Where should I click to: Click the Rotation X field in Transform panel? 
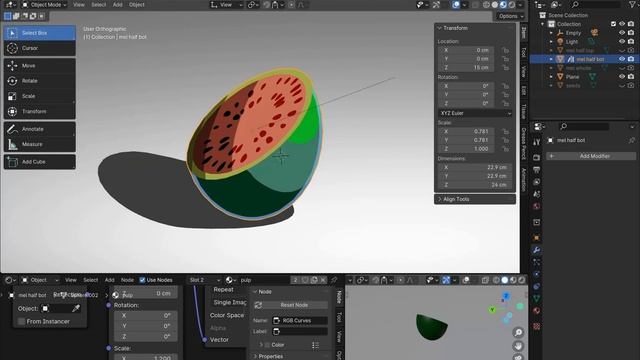tap(466, 86)
